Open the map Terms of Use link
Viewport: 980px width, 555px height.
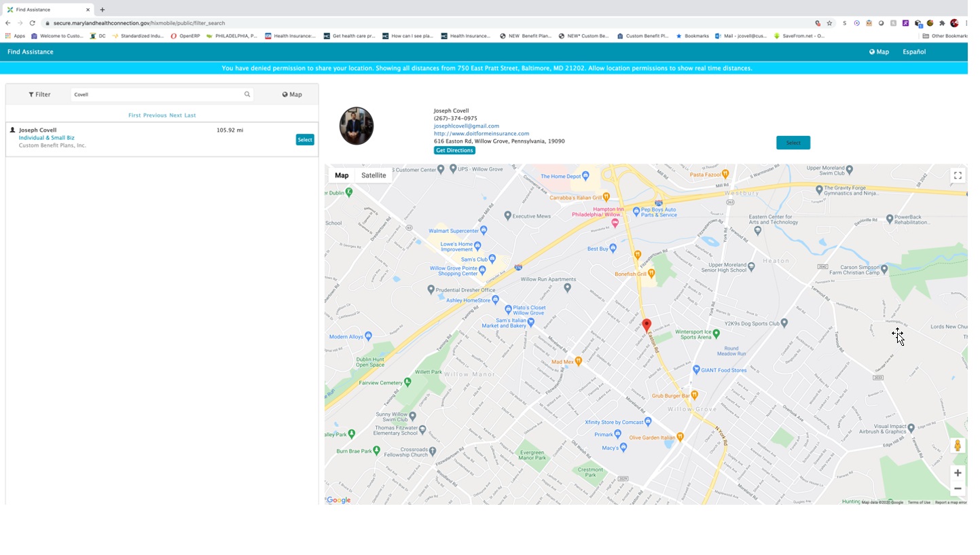[919, 502]
